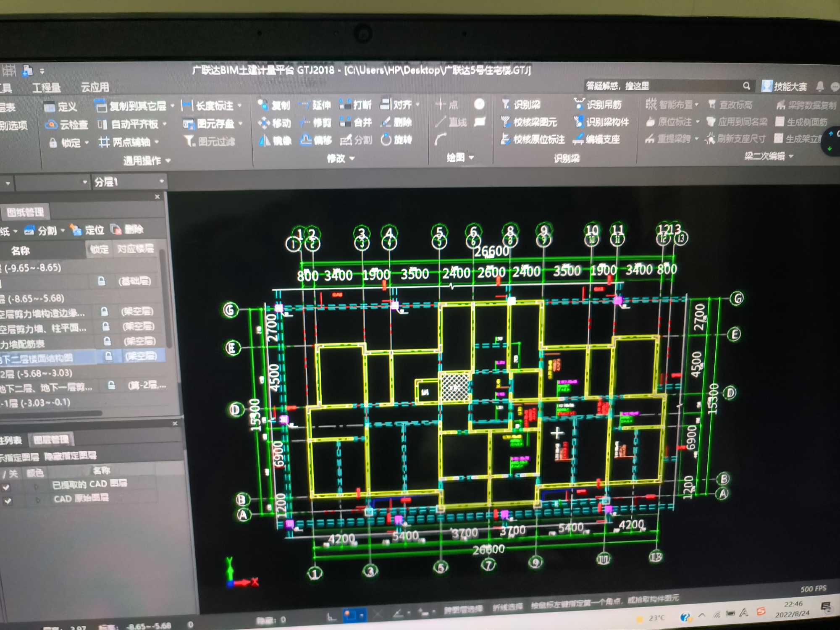840x630 pixels.
Task: Click the taskbar clock 22:46
Action: point(793,604)
